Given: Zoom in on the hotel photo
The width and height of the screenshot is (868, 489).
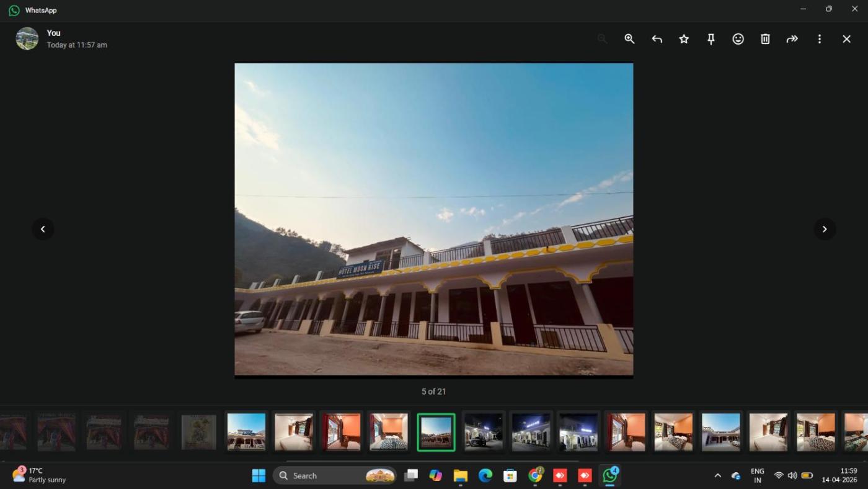Looking at the screenshot, I should [x=629, y=39].
